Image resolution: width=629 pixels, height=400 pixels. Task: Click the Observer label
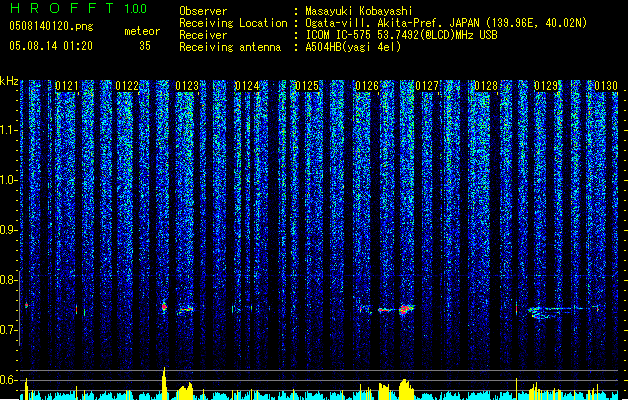(x=203, y=11)
